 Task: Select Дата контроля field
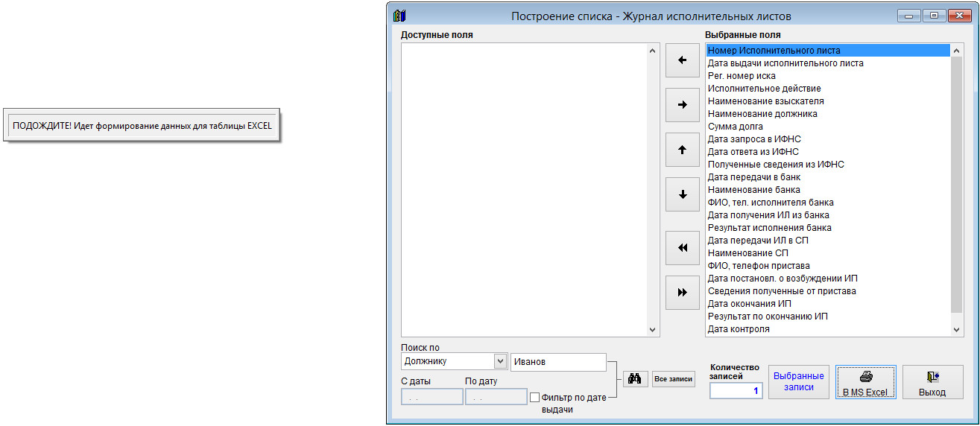click(828, 329)
